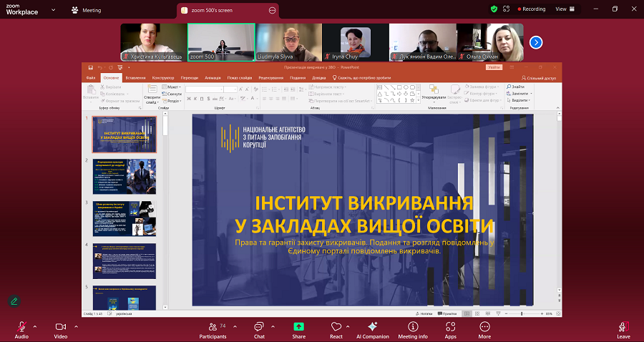Undo last action in PowerPoint

(x=99, y=67)
